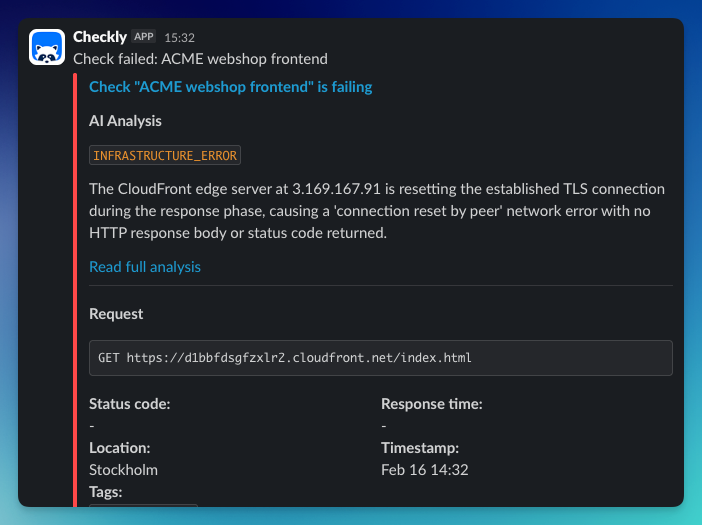
Task: Click the Feb 16 14:32 timestamp value
Action: tap(425, 470)
